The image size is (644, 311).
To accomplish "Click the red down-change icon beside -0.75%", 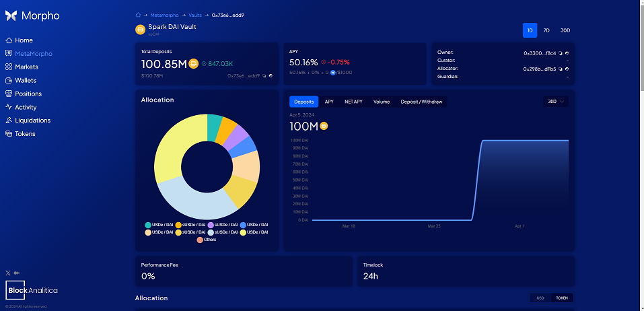I will [323, 63].
